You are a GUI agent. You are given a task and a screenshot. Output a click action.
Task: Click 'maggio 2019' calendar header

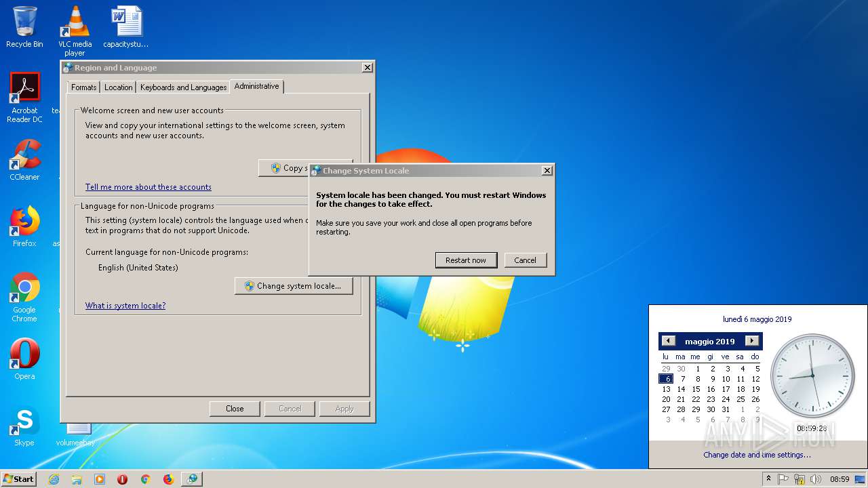pyautogui.click(x=710, y=342)
